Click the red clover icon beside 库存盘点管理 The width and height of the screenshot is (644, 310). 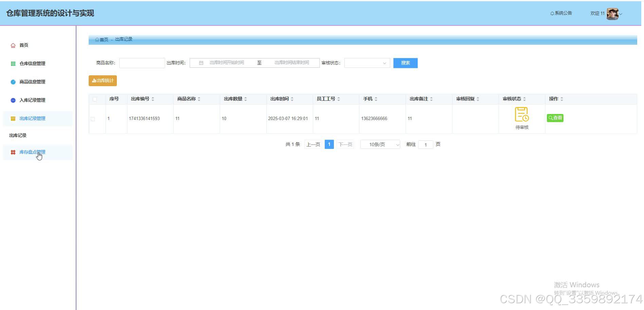pyautogui.click(x=13, y=152)
